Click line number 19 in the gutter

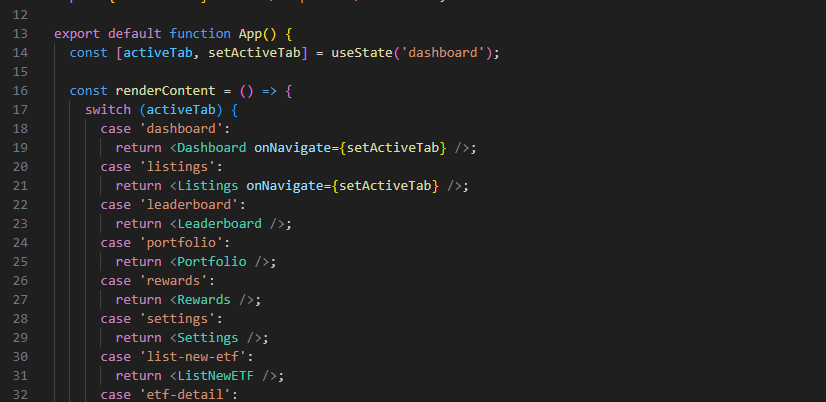pos(19,148)
